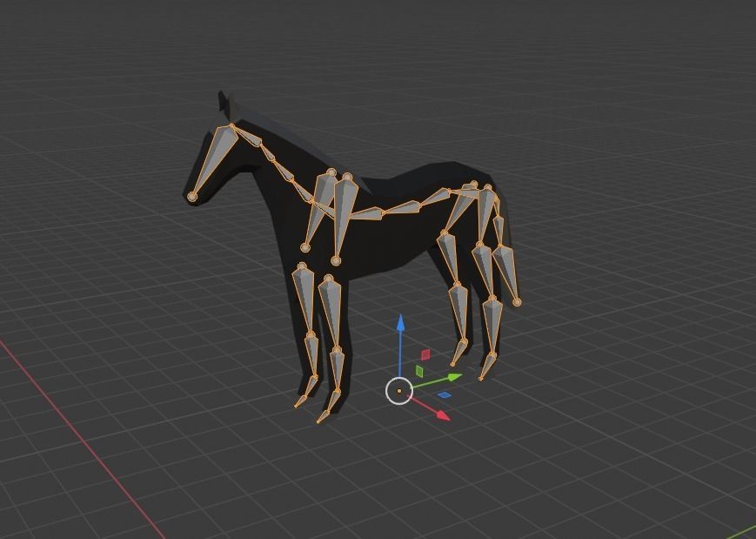Image resolution: width=756 pixels, height=539 pixels.
Task: Click the small blue plane handle on the gizmo
Action: [x=444, y=395]
